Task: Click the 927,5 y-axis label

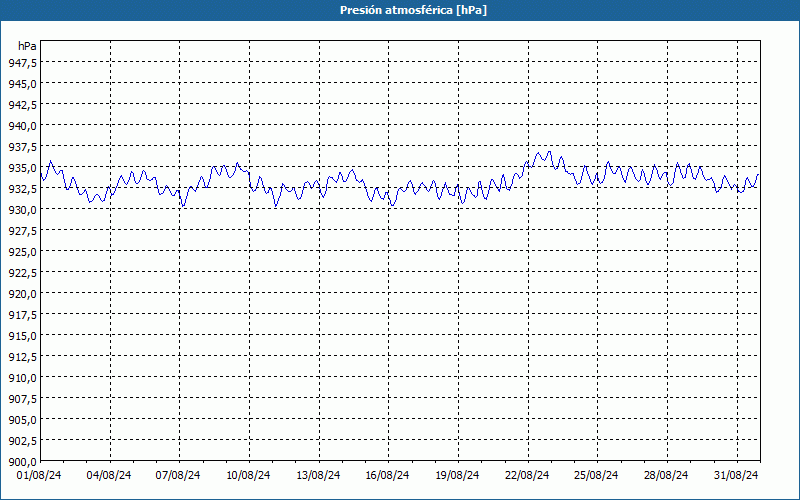Action: click(22, 231)
